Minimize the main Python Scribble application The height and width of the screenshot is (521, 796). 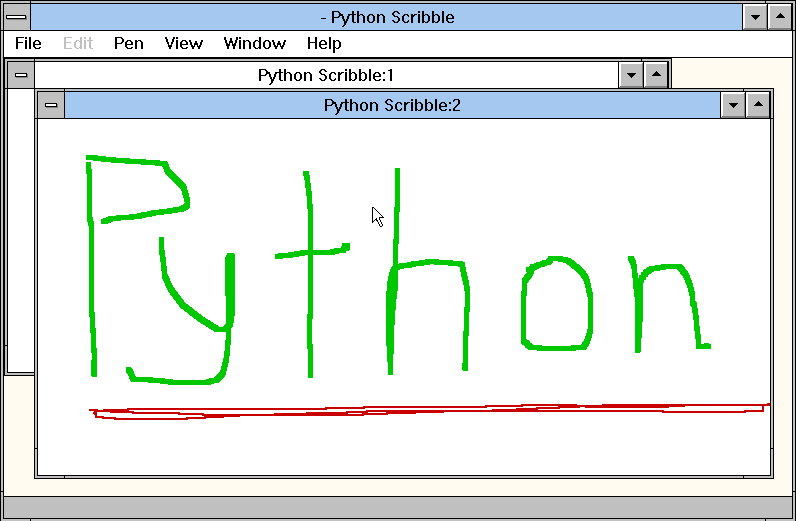pos(755,17)
